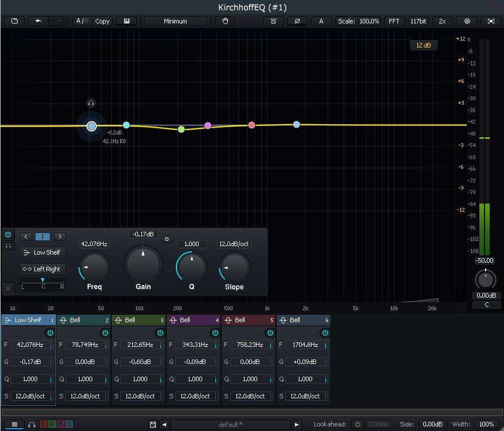Toggle the A/B comparison button
The image size is (504, 431).
click(82, 21)
